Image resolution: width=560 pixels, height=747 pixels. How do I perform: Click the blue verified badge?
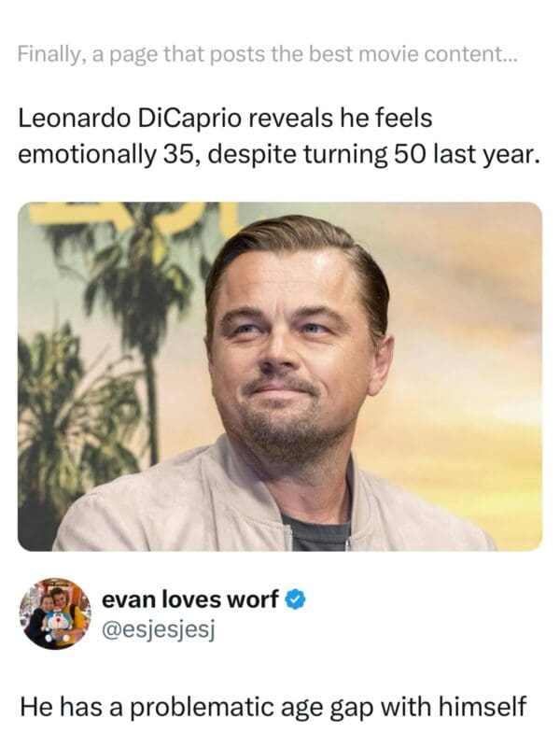(x=296, y=599)
